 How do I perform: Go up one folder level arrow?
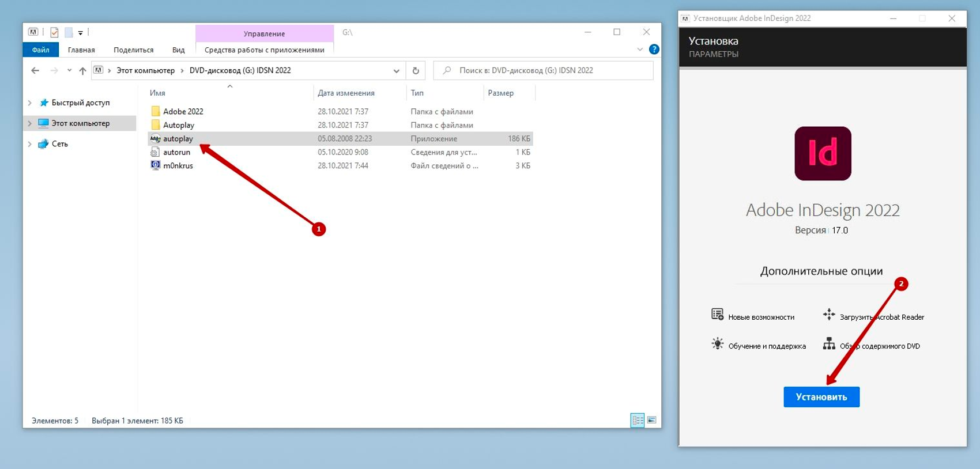point(82,70)
